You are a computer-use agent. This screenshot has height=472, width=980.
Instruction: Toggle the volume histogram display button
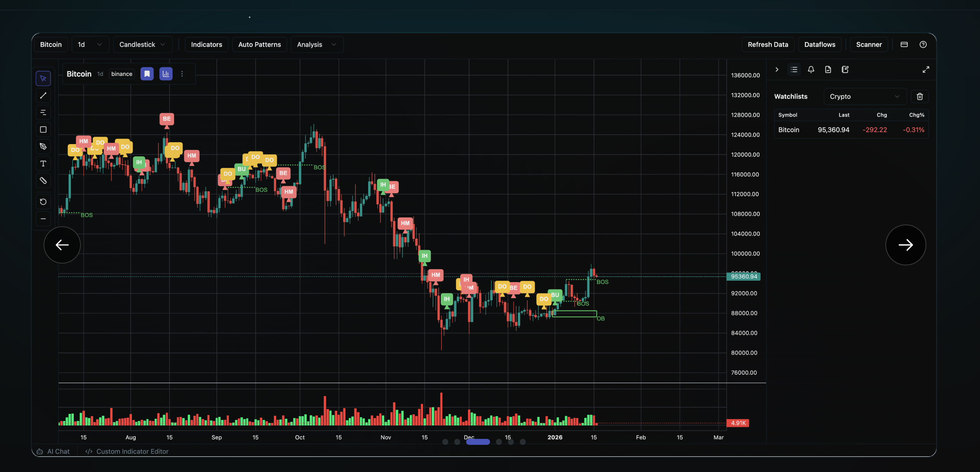(166, 73)
